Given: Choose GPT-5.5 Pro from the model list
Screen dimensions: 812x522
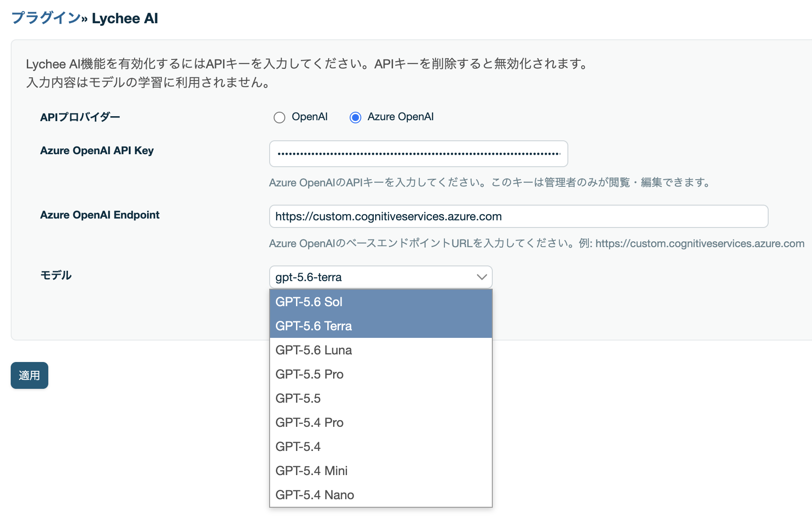Looking at the screenshot, I should click(x=381, y=374).
